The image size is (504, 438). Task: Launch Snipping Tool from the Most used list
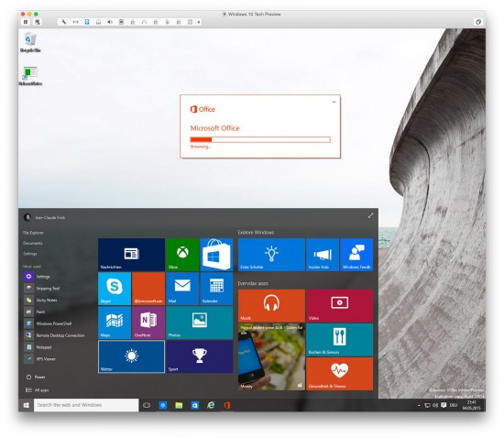[42, 289]
